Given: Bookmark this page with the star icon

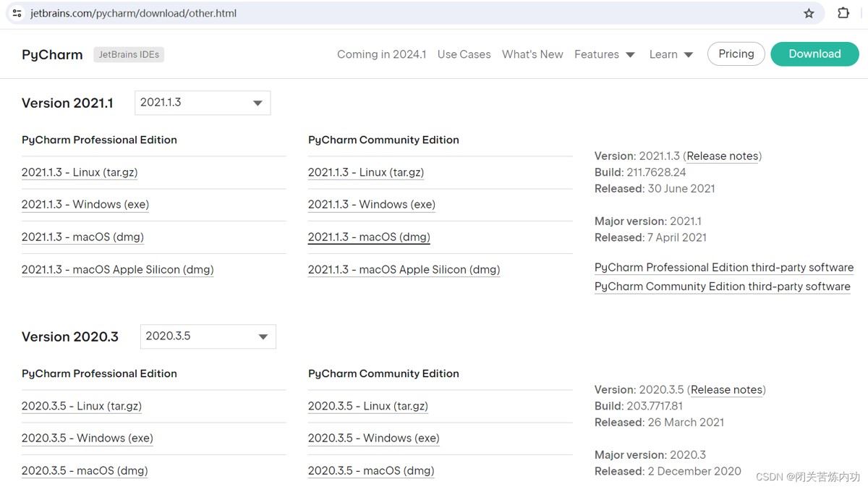Looking at the screenshot, I should [809, 13].
